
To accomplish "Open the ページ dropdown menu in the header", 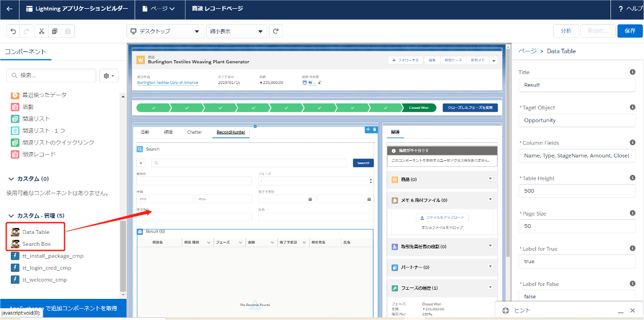I will (x=158, y=9).
